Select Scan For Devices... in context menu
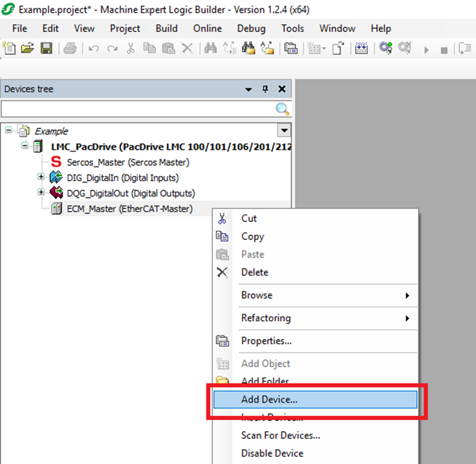The image size is (476, 464). coord(281,435)
